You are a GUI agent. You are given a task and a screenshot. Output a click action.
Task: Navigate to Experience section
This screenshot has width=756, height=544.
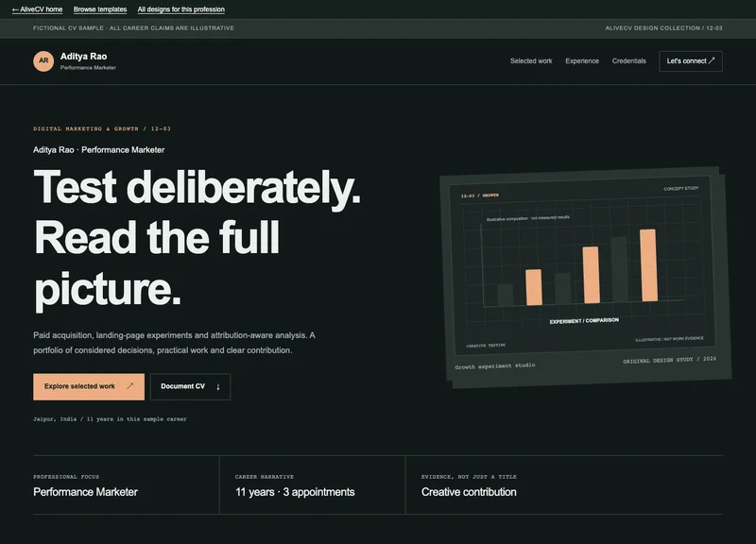582,60
